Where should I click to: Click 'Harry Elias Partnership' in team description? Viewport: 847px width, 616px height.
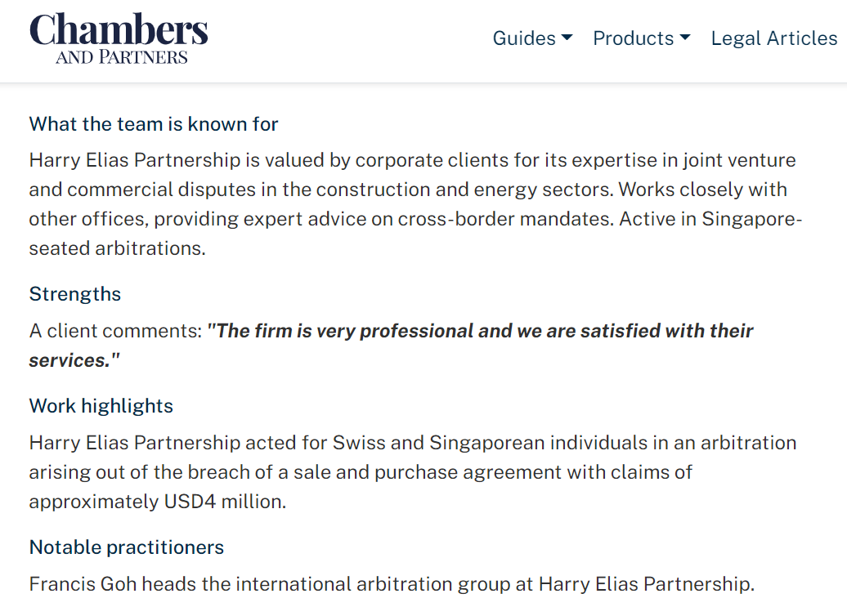tap(135, 160)
